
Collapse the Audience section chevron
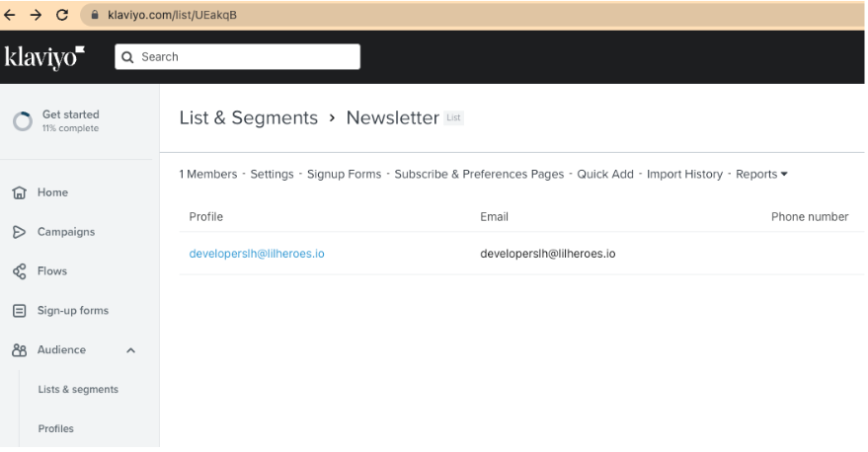pos(131,350)
